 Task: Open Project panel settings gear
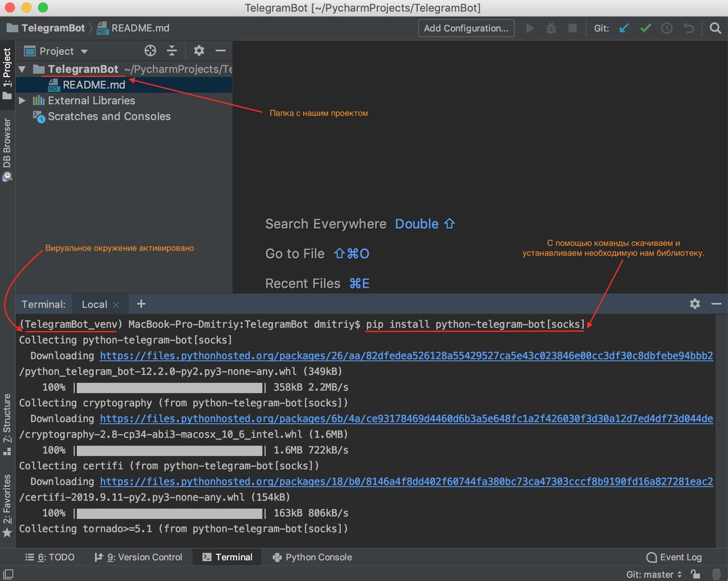coord(199,51)
